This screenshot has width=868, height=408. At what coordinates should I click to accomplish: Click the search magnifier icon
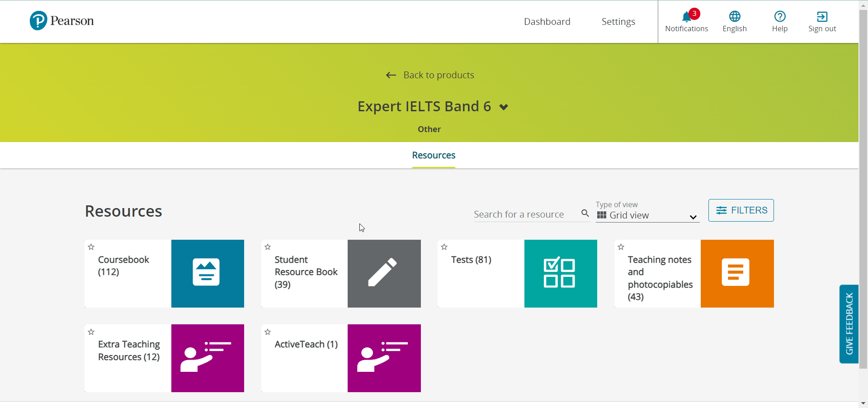click(x=585, y=213)
